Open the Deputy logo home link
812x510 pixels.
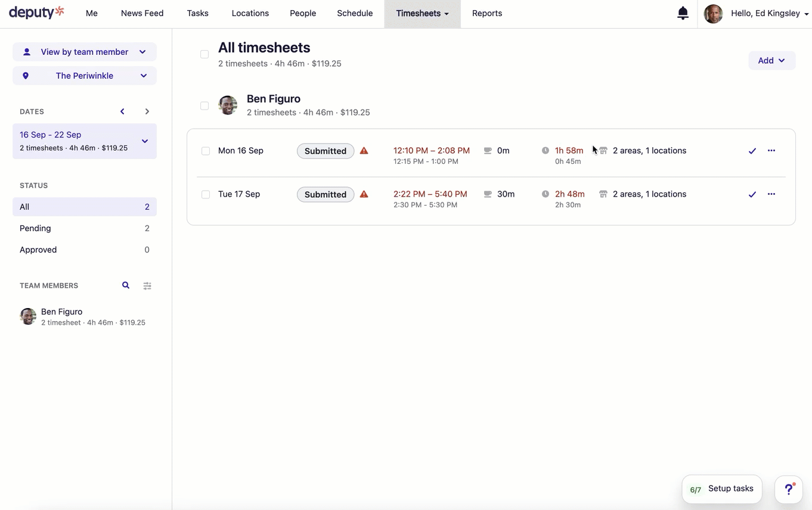pyautogui.click(x=36, y=13)
